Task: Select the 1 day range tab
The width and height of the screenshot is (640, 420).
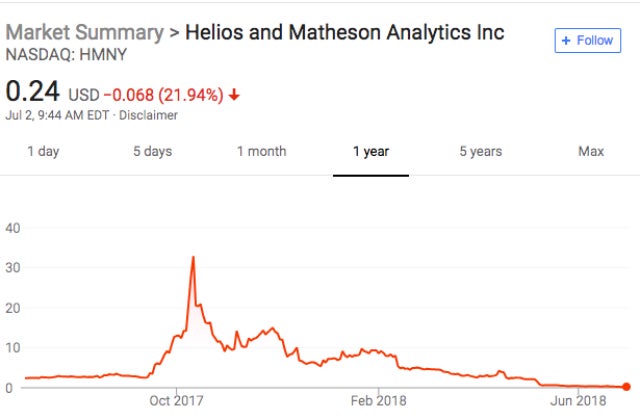Action: 42,152
